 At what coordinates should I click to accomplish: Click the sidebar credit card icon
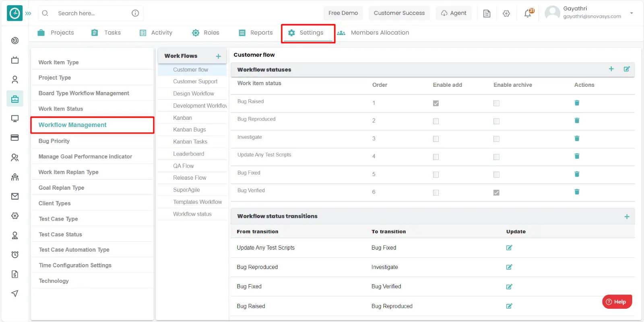point(15,137)
